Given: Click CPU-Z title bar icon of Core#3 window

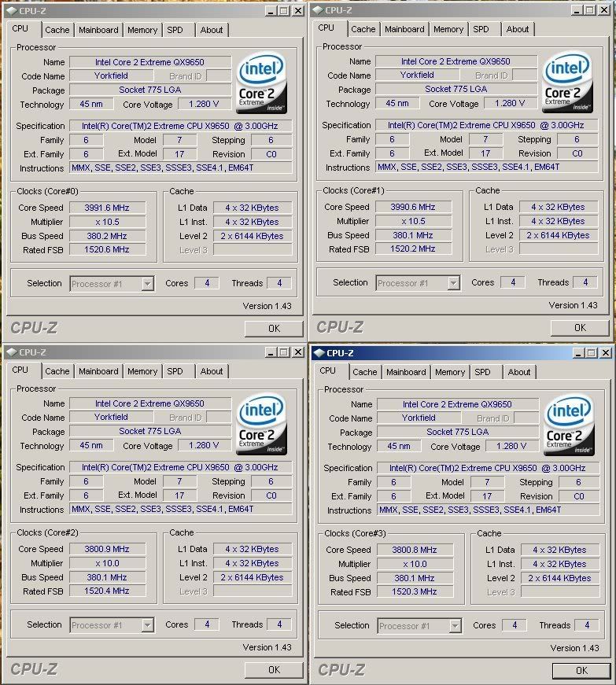Looking at the screenshot, I should (x=319, y=353).
